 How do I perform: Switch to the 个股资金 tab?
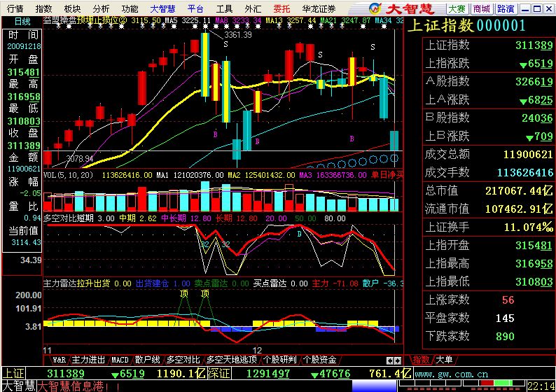(x=319, y=360)
